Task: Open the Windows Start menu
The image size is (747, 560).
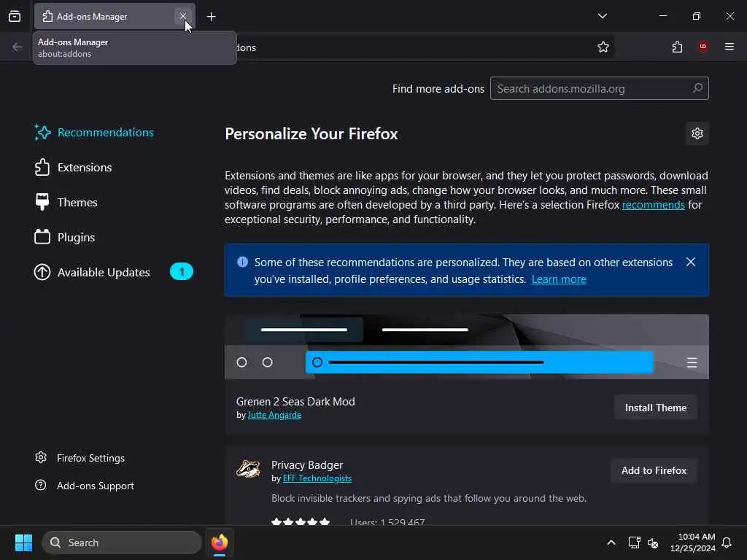Action: point(23,542)
